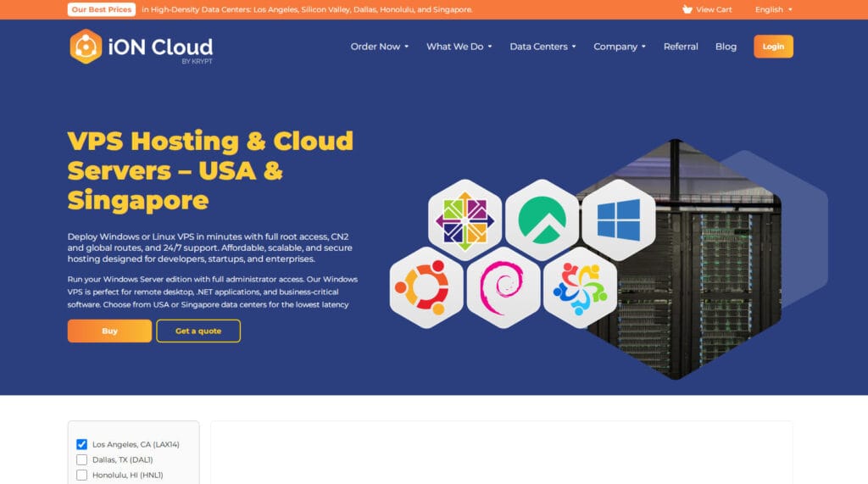Screen dimensions: 868x484
Task: Click the Get a quote button
Action: pos(198,331)
